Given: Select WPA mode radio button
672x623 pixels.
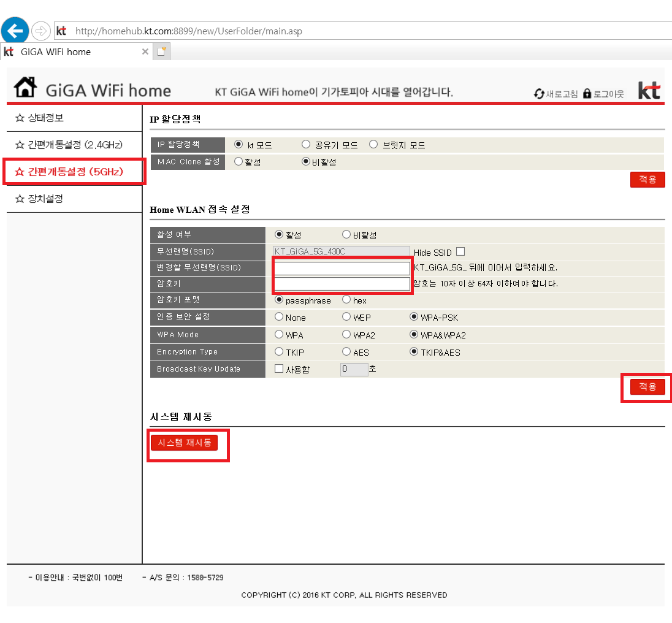Looking at the screenshot, I should tap(279, 334).
